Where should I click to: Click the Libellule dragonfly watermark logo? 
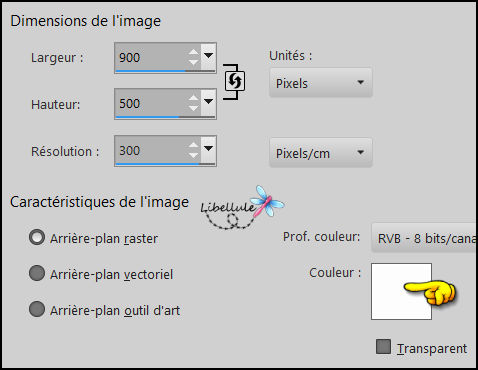(x=242, y=207)
